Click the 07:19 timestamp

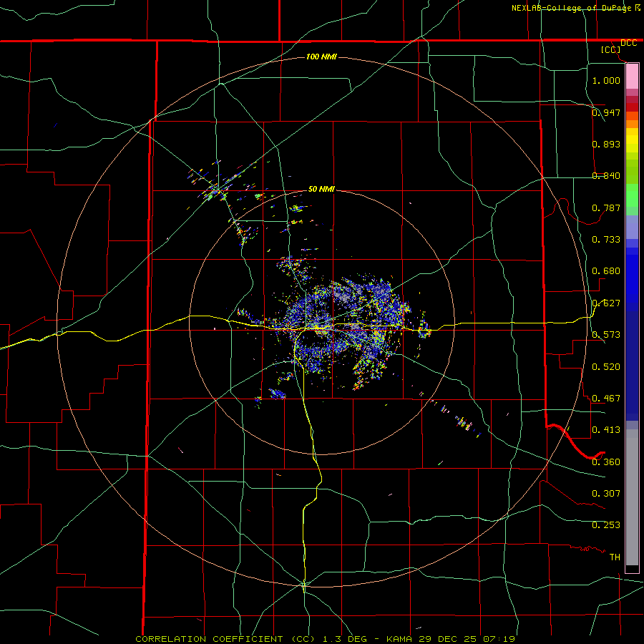pyautogui.click(x=499, y=639)
